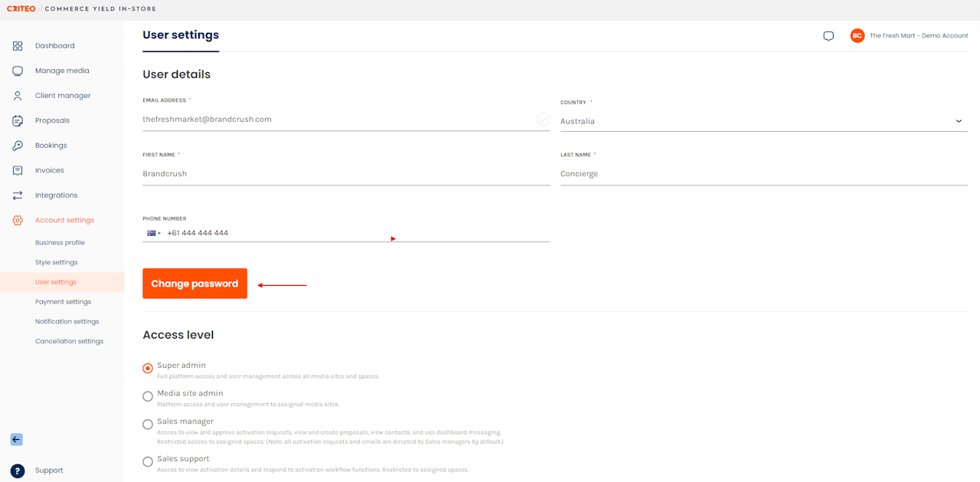Go to Payment settings
The image size is (980, 482).
(x=63, y=302)
